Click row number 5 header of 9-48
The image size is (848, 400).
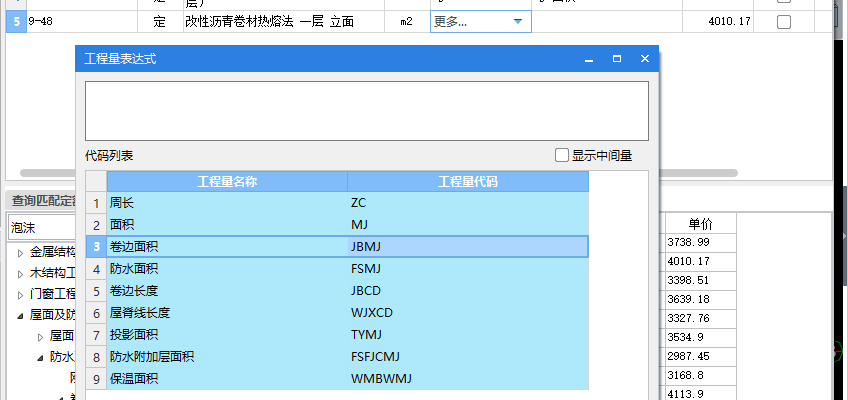coord(16,22)
